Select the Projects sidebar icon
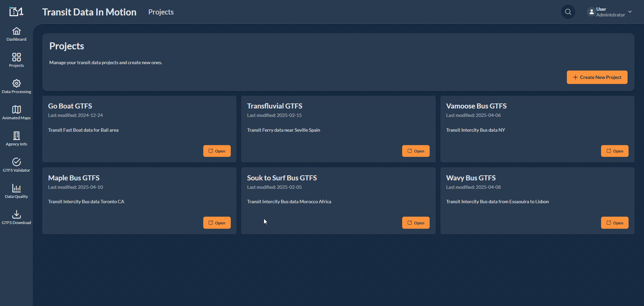This screenshot has height=306, width=644. (x=16, y=60)
